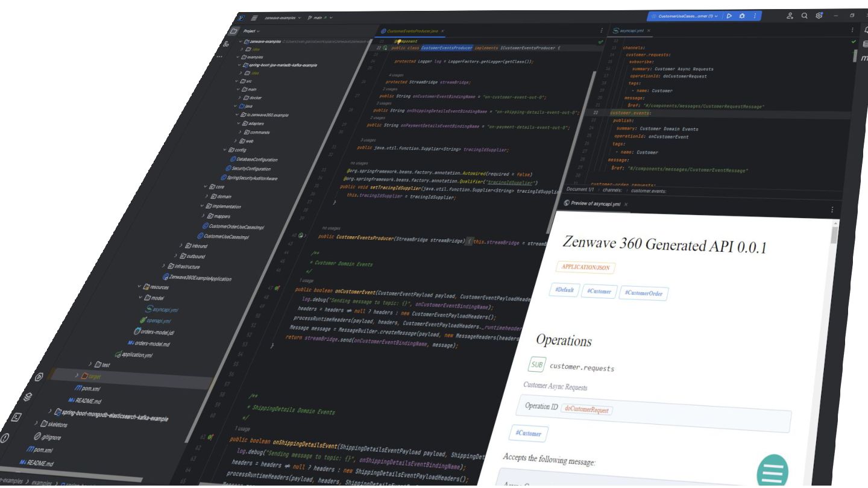Screen dimensions: 868x488
Task: Open the main branch dropdown
Action: [320, 18]
